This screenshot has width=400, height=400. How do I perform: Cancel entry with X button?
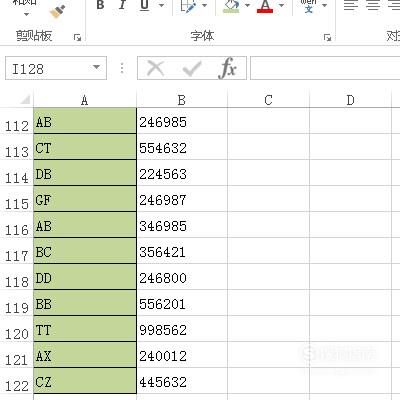(x=156, y=68)
